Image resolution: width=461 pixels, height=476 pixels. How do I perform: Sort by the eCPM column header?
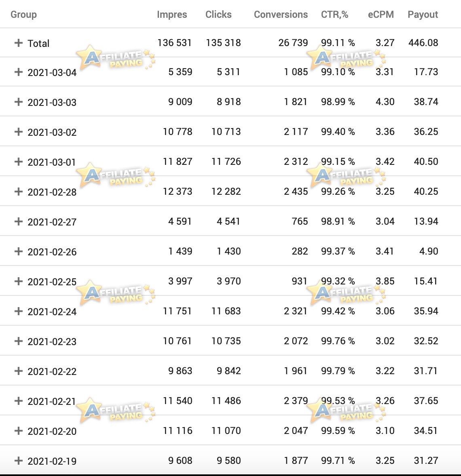click(381, 15)
